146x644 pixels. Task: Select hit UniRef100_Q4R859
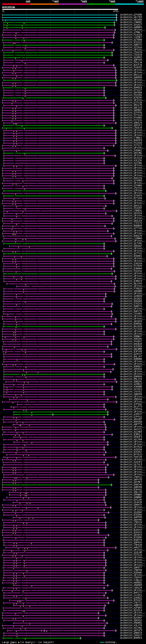click(131, 77)
